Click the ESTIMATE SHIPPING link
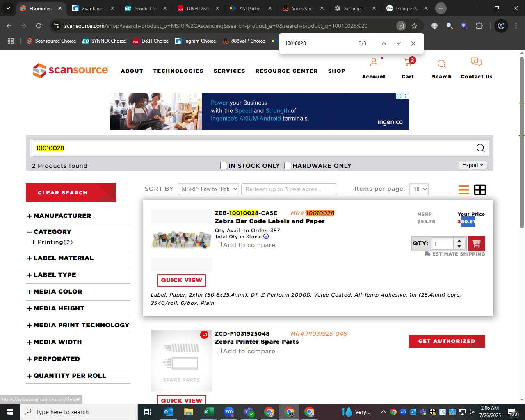The height and width of the screenshot is (420, 525). click(x=455, y=254)
